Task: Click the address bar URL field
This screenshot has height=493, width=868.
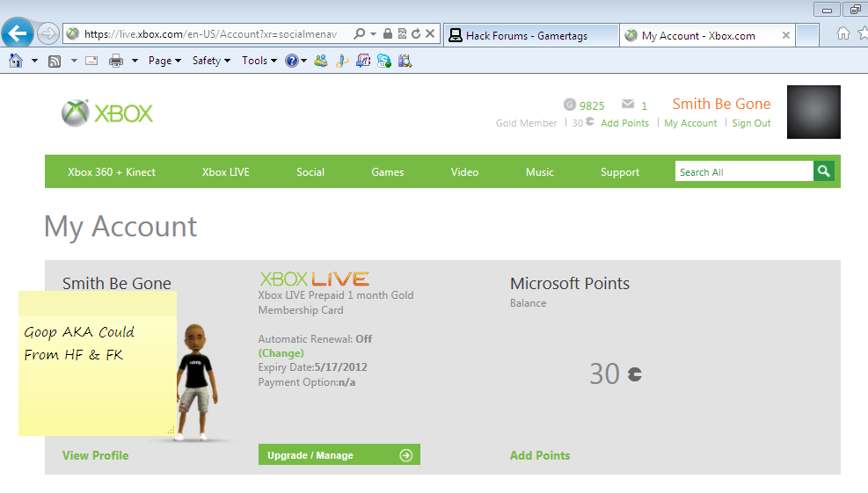Action: pyautogui.click(x=210, y=33)
